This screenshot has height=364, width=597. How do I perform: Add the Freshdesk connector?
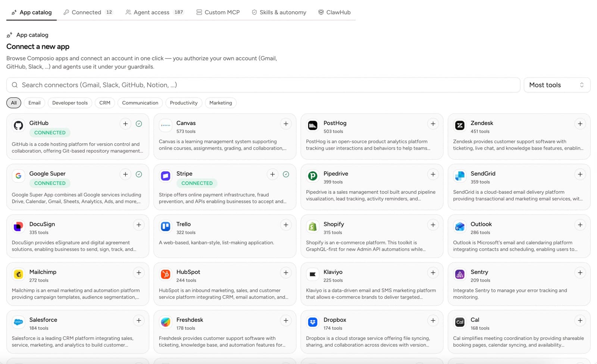pyautogui.click(x=286, y=320)
